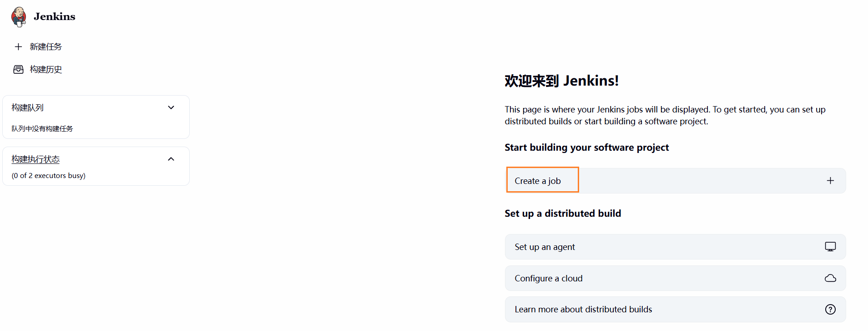Click the cloud icon in Configure a cloud row

pos(830,278)
